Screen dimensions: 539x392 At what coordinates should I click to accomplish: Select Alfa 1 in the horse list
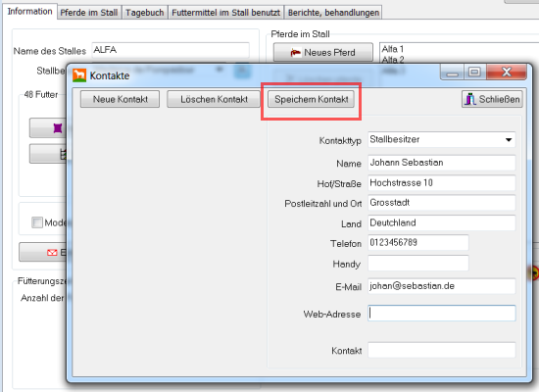(393, 49)
